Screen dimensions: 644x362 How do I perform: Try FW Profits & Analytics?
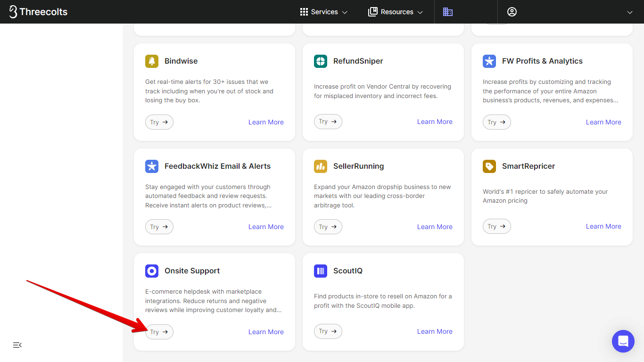click(497, 122)
